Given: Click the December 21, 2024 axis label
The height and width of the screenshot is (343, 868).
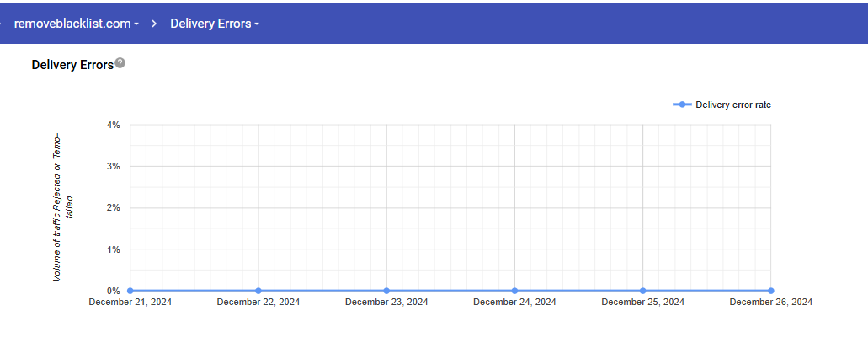Looking at the screenshot, I should [130, 302].
